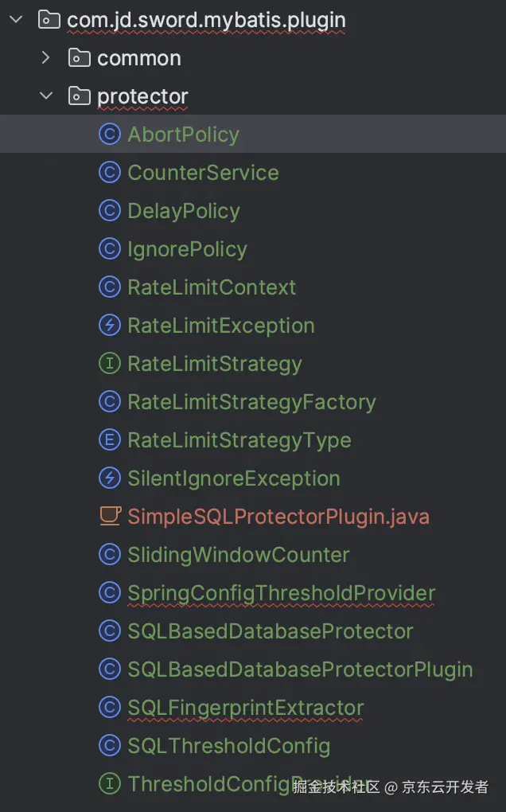
Task: Click the enum icon next to RateLimitStrategyType
Action: coord(109,440)
